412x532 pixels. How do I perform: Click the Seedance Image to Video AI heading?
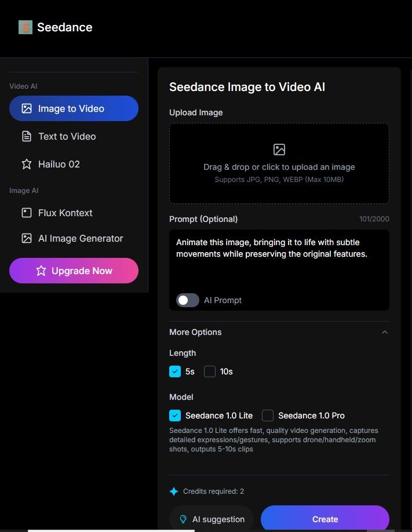[x=247, y=87]
